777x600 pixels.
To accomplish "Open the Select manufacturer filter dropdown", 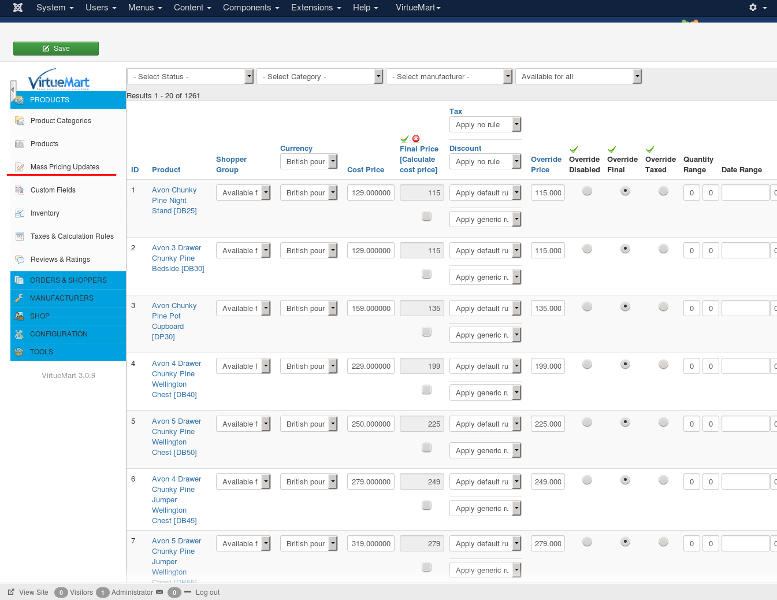I will click(x=449, y=76).
